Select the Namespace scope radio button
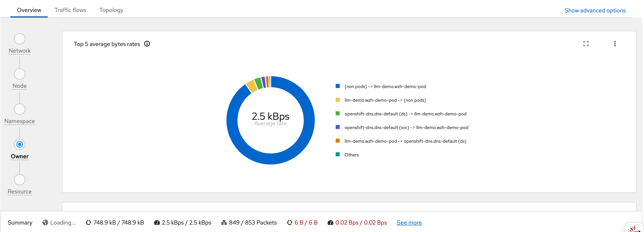644x232 pixels. (x=19, y=109)
